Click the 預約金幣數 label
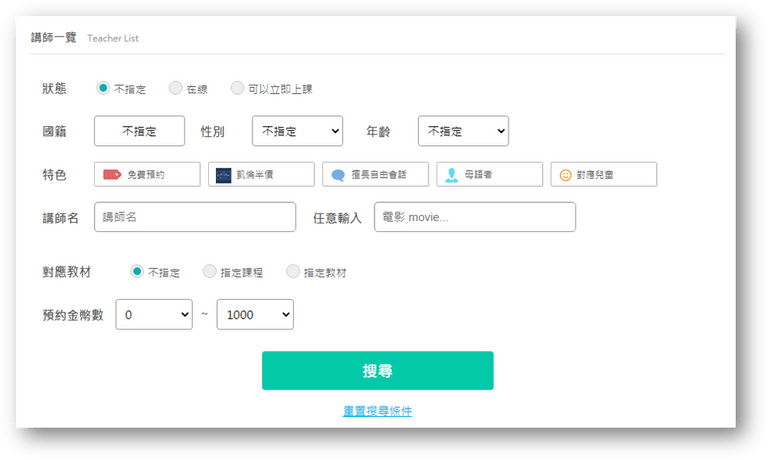Image resolution: width=768 pixels, height=460 pixels. tap(73, 315)
